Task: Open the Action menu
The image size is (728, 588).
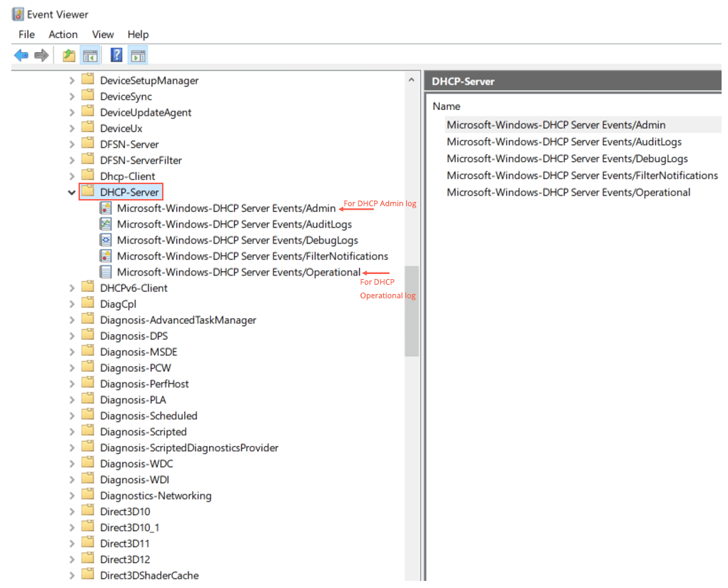Action: tap(63, 34)
